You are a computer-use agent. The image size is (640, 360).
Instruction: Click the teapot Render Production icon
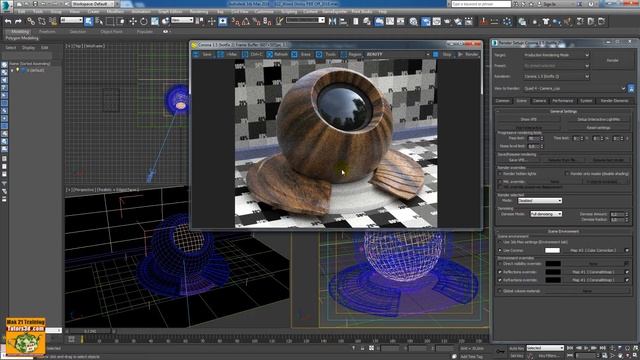[x=447, y=21]
